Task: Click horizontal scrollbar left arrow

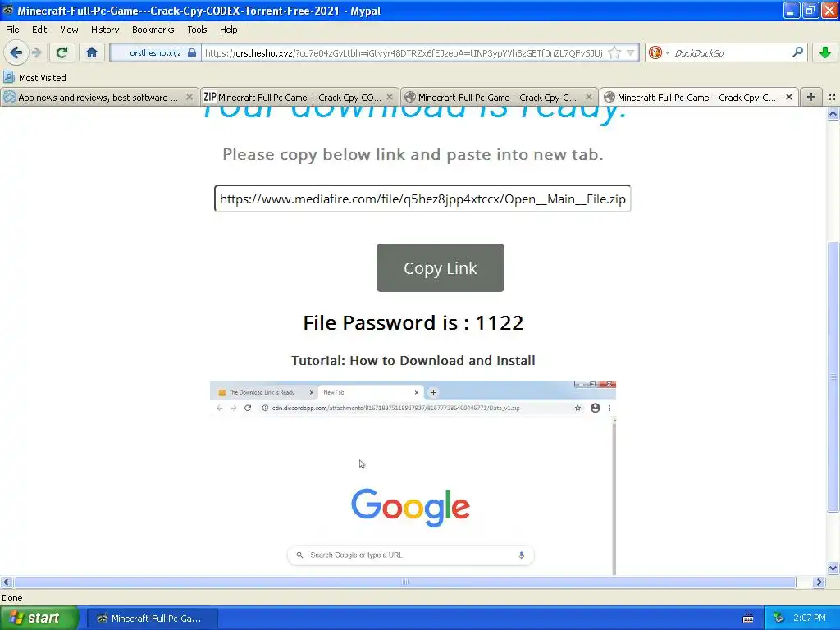Action: pyautogui.click(x=6, y=582)
